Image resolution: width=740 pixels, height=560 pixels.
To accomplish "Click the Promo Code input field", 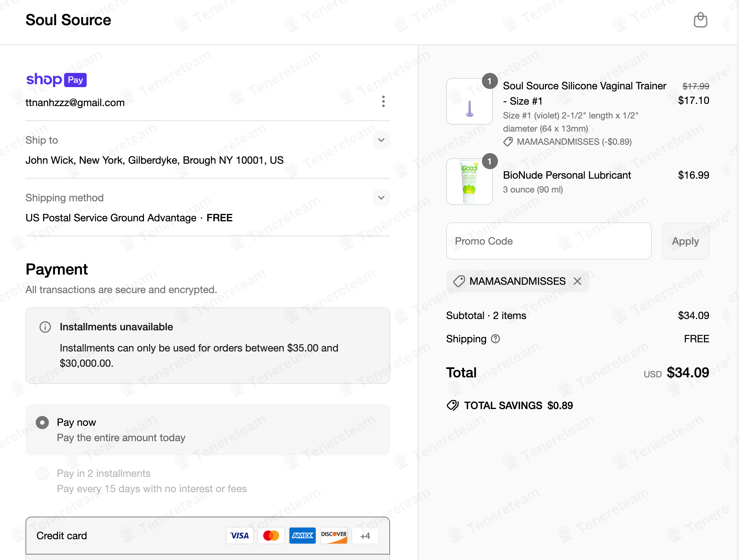I will pyautogui.click(x=548, y=241).
